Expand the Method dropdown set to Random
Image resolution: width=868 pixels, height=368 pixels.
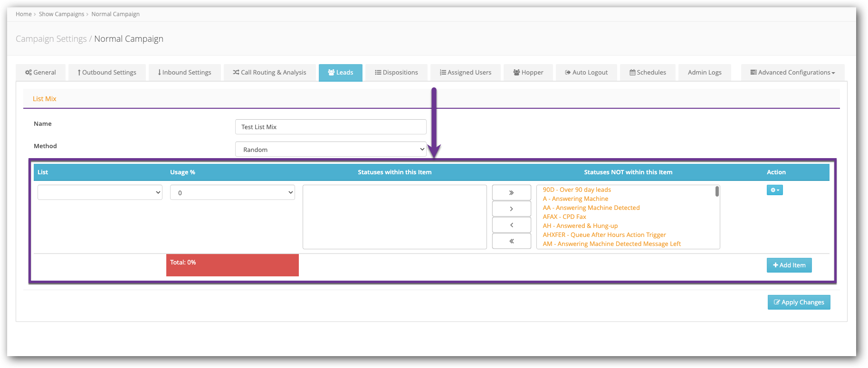(331, 150)
